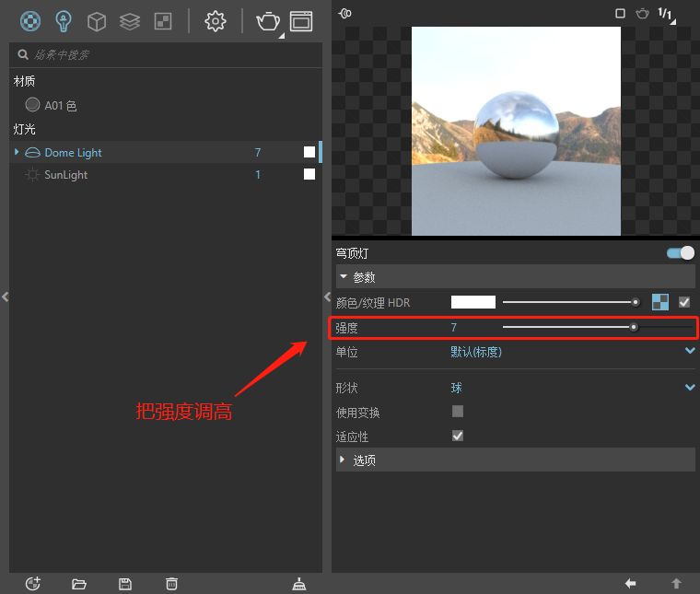Click the HDR white color swatch
The image size is (700, 594).
click(473, 302)
